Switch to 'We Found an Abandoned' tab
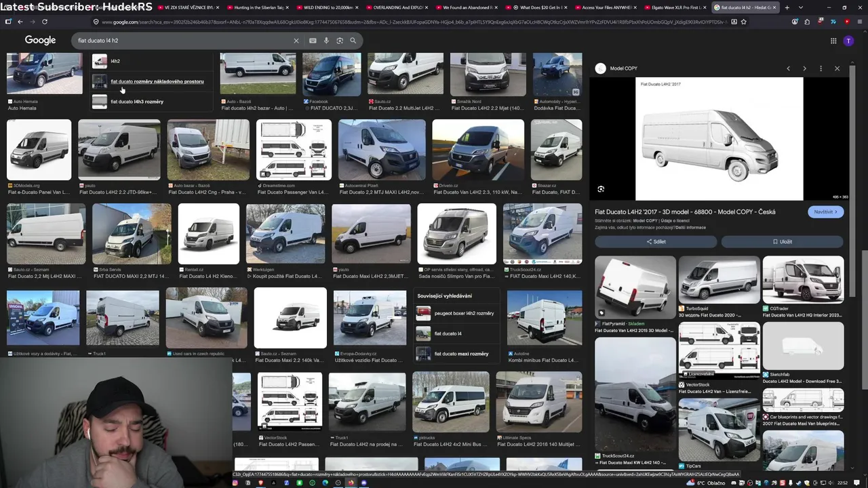This screenshot has width=868, height=488. pos(467,7)
